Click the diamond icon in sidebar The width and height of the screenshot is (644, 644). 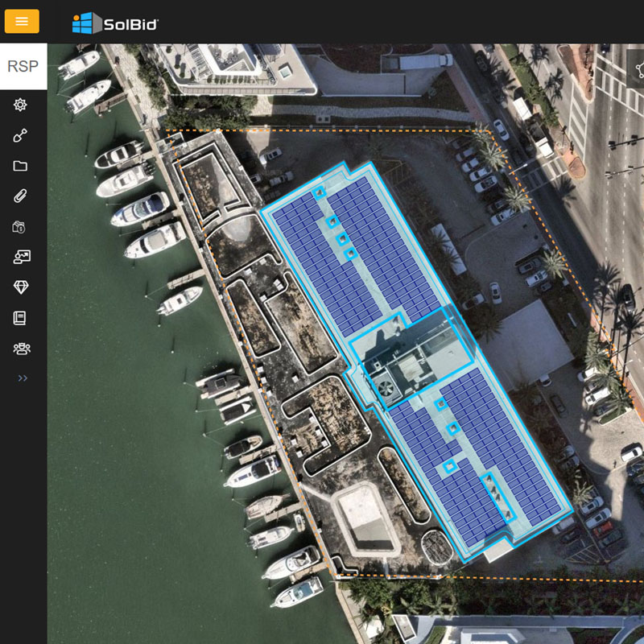(x=21, y=287)
